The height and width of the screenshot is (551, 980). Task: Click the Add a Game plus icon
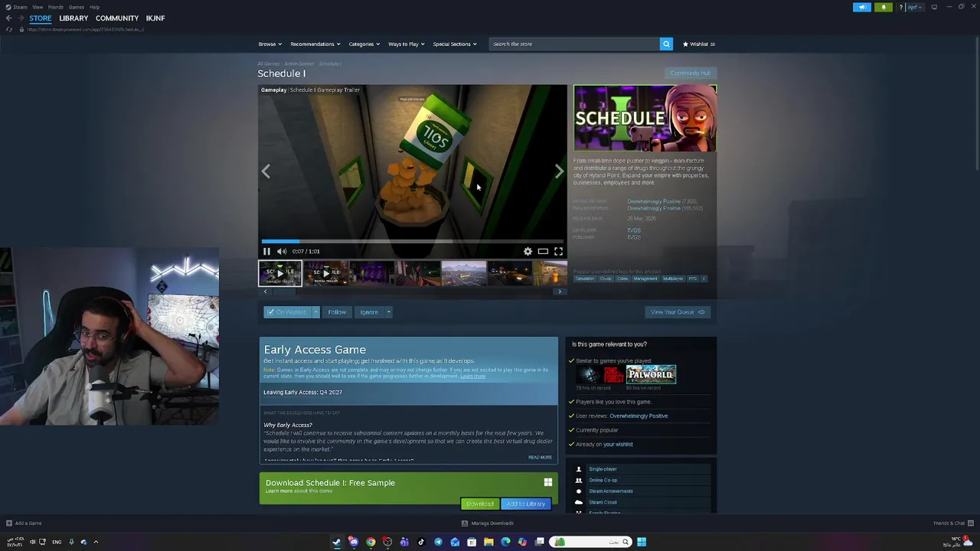9,523
